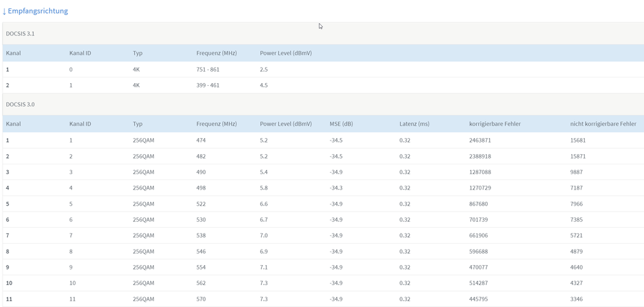Select the row with frequency 522
Screen dimensions: 644x307
tap(323, 204)
